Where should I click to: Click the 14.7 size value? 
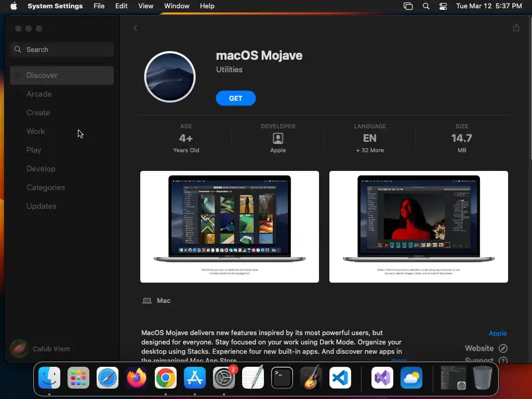(x=461, y=138)
